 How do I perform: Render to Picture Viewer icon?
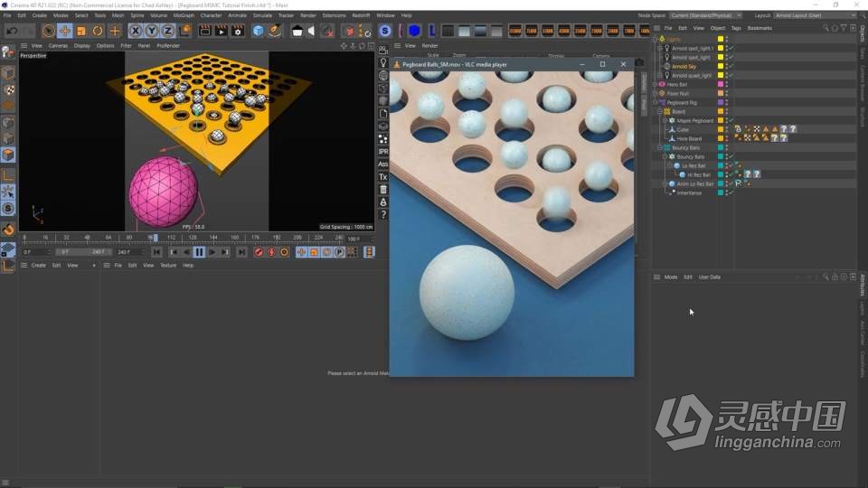click(x=222, y=31)
